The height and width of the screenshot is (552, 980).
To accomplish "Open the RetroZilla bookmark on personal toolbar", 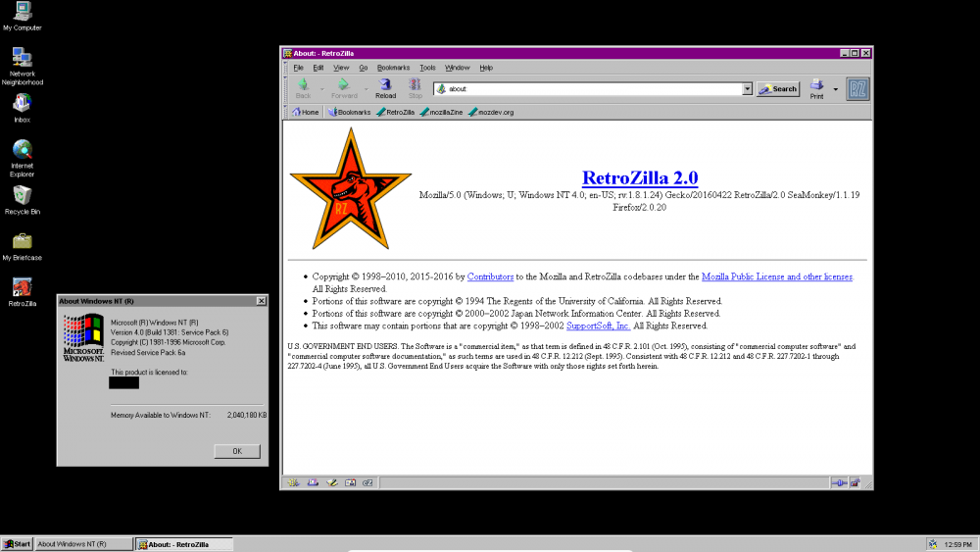I will [x=396, y=113].
